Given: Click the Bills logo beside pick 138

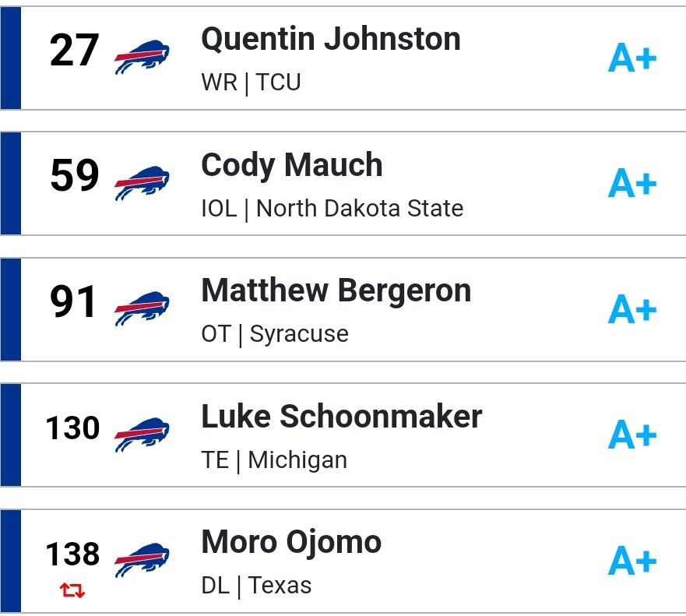Looking at the screenshot, I should pos(142,561).
